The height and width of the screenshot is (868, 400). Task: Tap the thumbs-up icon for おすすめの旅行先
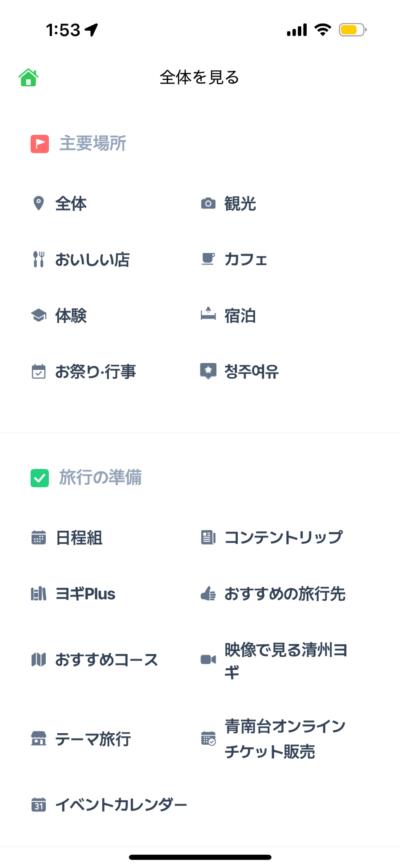(208, 593)
